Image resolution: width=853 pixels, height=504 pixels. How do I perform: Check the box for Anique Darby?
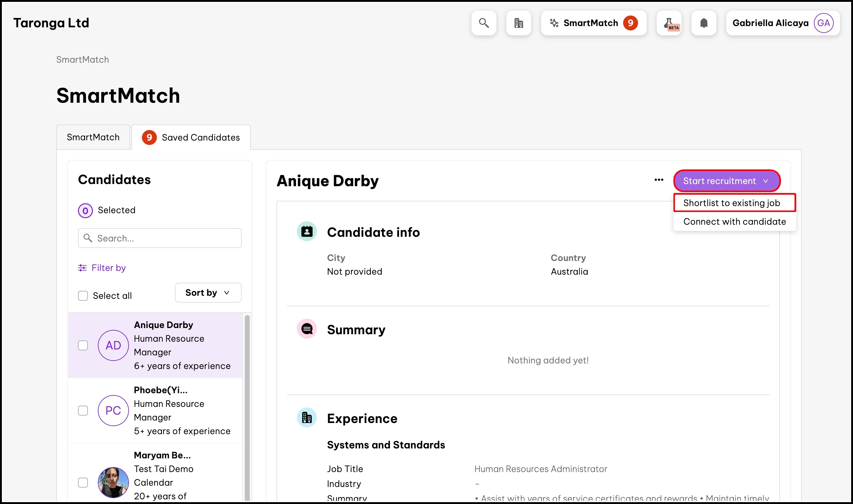tap(83, 345)
